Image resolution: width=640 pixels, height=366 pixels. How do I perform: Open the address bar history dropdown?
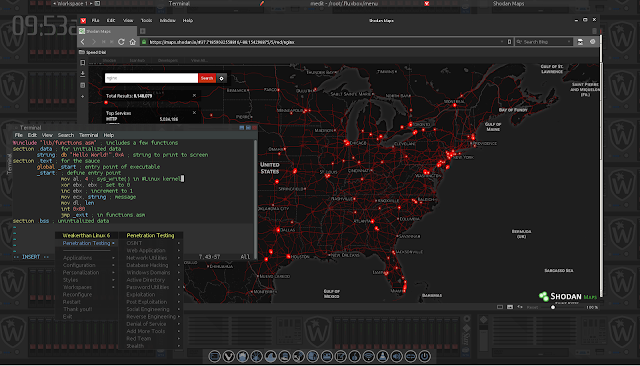click(x=502, y=42)
